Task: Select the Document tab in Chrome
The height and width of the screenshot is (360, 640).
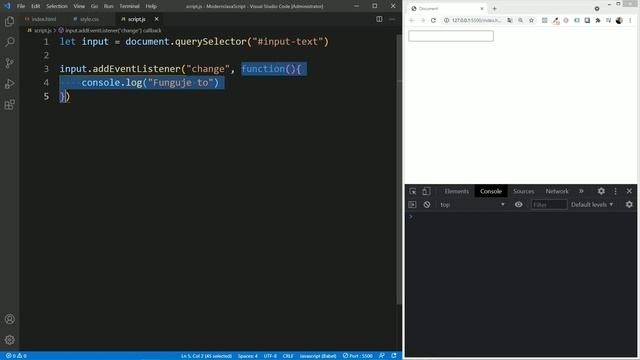Action: pos(447,9)
